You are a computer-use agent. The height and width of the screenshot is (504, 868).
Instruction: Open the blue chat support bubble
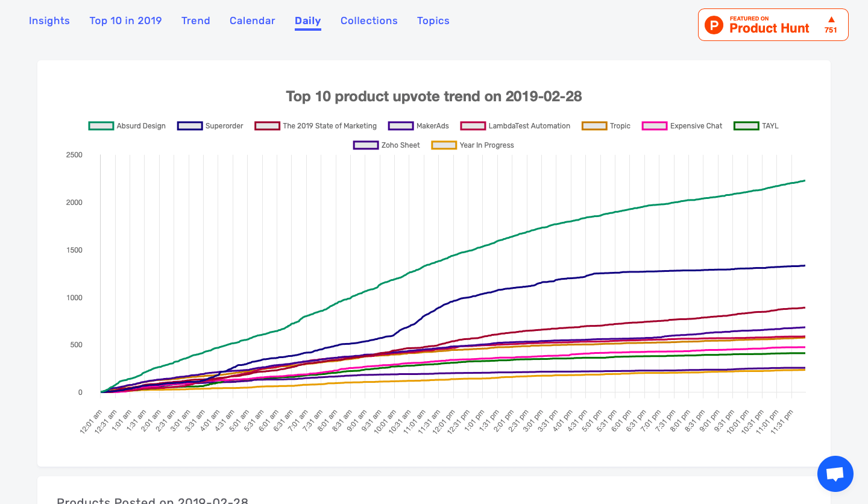(835, 474)
